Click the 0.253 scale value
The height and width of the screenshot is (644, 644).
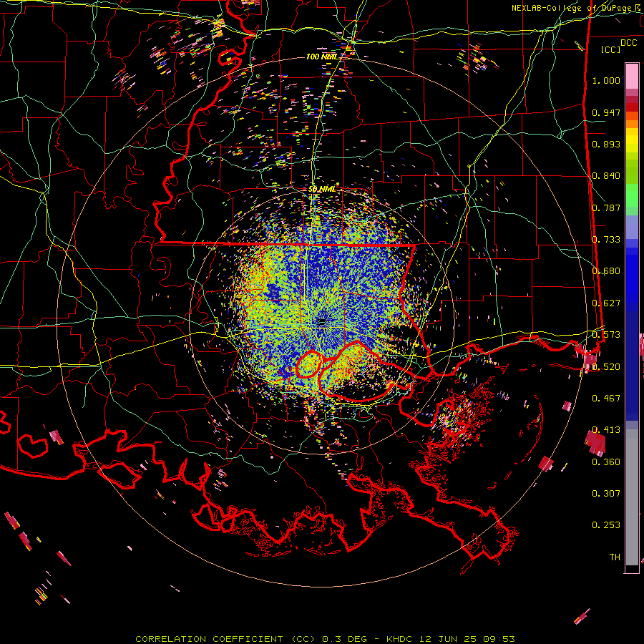pos(606,525)
